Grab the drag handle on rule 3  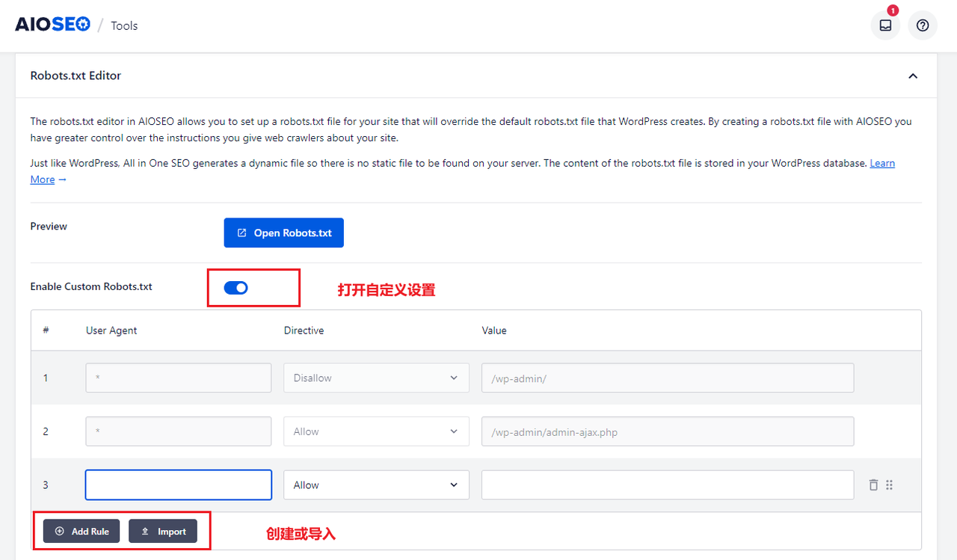[890, 485]
